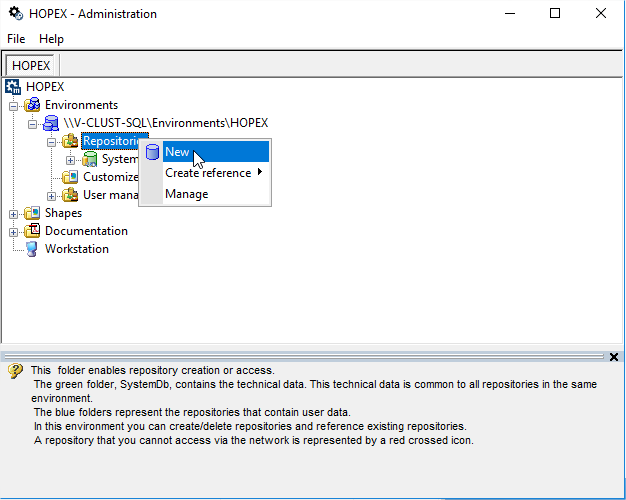Viewport: 626px width, 500px height.
Task: Click the V-CLUST-SQL environment database icon
Action: click(x=51, y=123)
